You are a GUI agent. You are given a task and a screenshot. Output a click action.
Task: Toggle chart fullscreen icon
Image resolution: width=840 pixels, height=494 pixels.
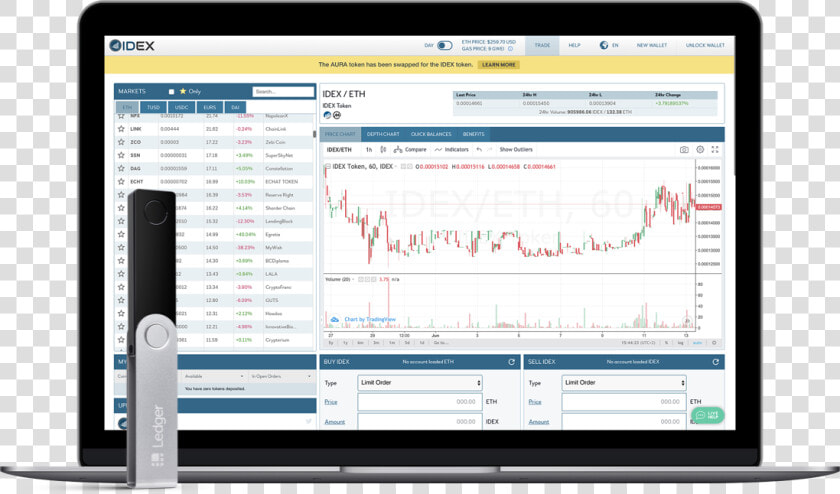point(715,149)
